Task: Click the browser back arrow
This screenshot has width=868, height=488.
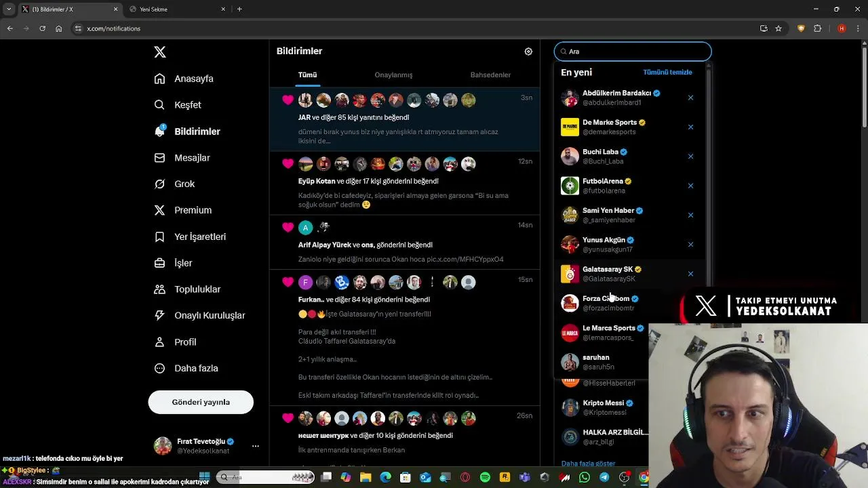Action: pyautogui.click(x=9, y=28)
